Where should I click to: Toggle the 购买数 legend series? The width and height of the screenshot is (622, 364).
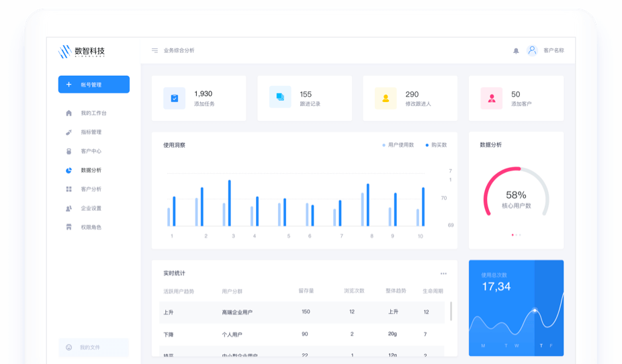coord(436,145)
